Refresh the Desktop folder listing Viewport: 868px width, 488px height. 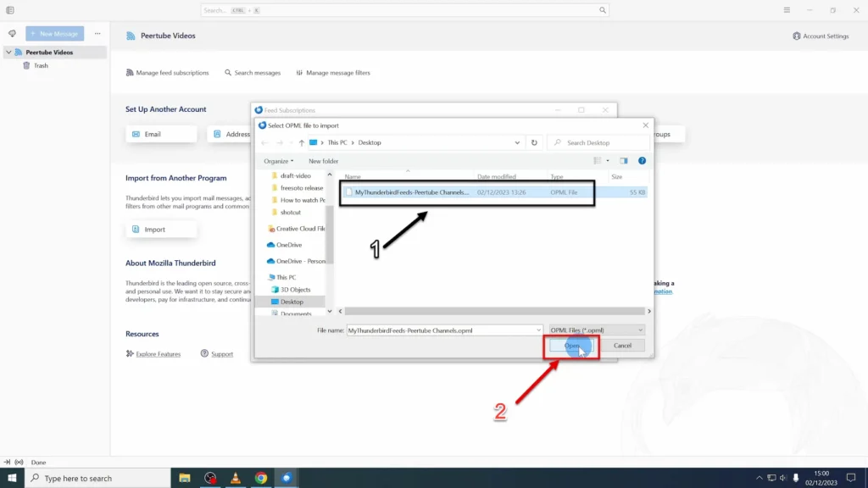(x=534, y=142)
